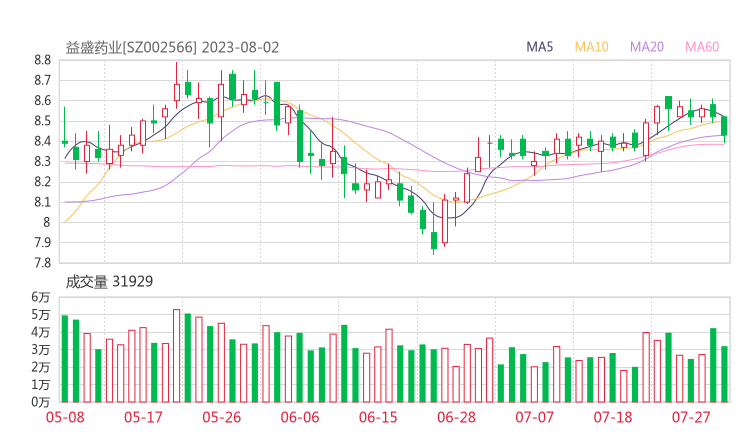Viewport: 740px width, 440px height.
Task: Click the MA5 legend label
Action: click(539, 47)
